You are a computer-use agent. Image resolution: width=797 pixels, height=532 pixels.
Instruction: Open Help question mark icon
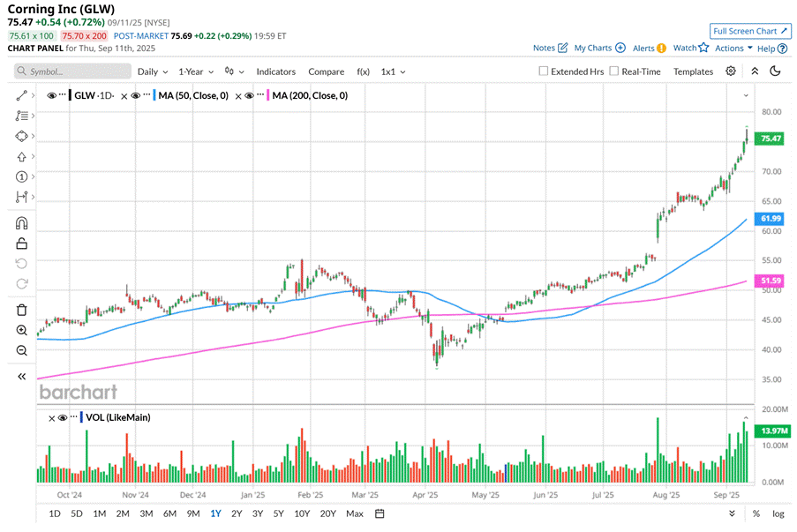coord(782,49)
